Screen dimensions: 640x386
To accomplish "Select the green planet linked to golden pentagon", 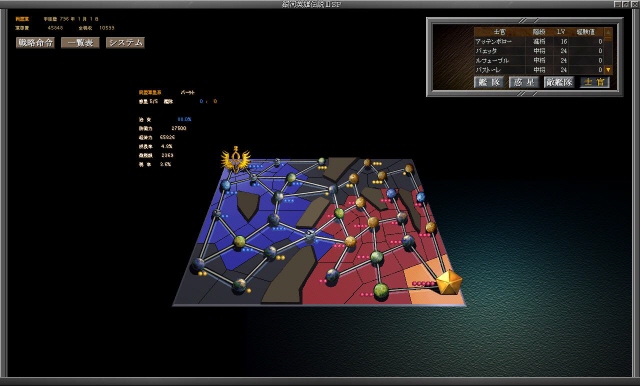I will pos(381,291).
